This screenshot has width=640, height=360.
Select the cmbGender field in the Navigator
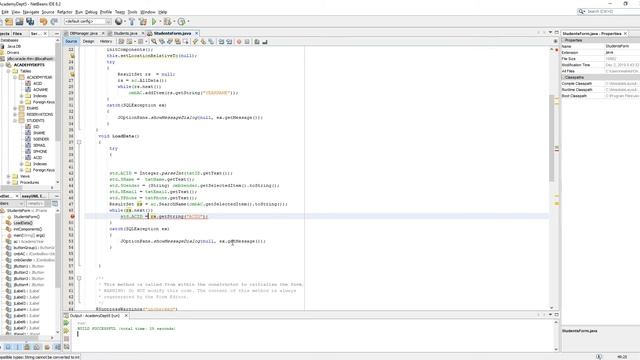33,260
